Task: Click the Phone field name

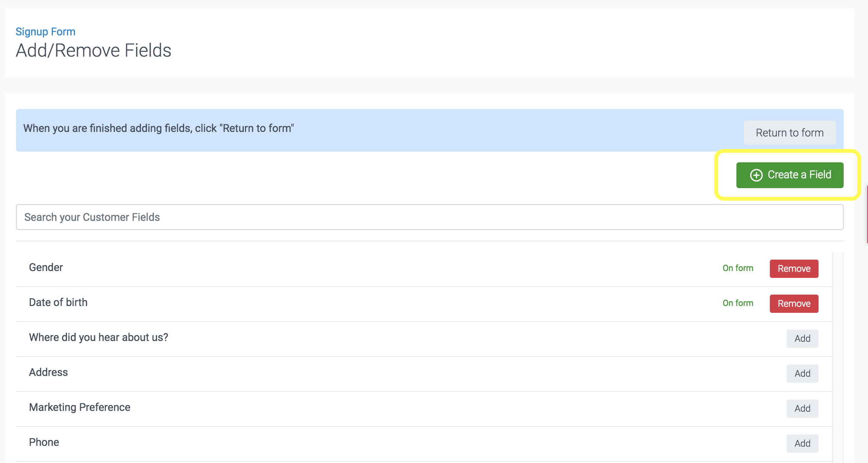Action: coord(44,442)
